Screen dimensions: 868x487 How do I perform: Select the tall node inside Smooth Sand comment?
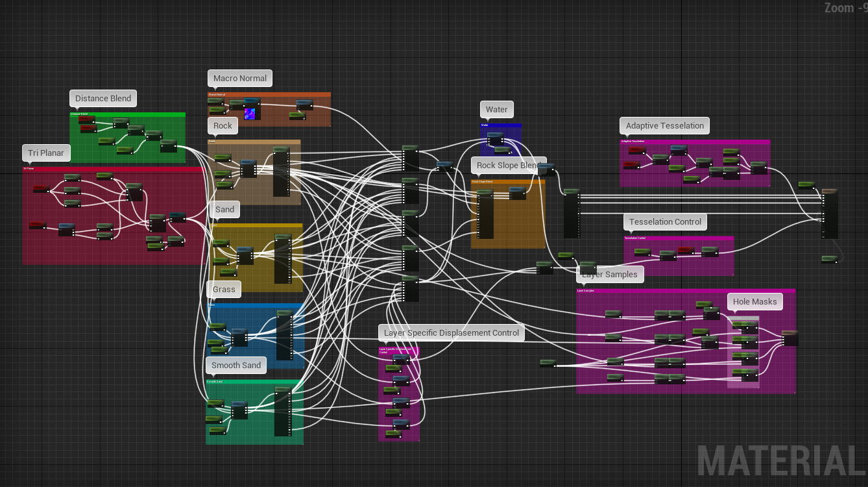coord(283,411)
